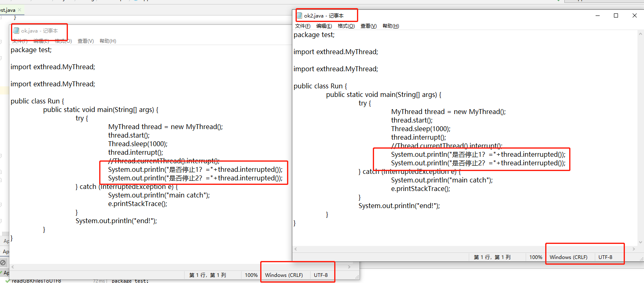Click the ok.java - 记事本 window title
The image size is (644, 283).
pyautogui.click(x=39, y=31)
